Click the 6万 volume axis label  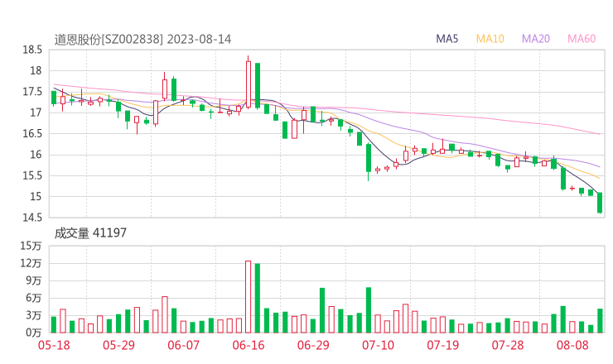[34, 298]
